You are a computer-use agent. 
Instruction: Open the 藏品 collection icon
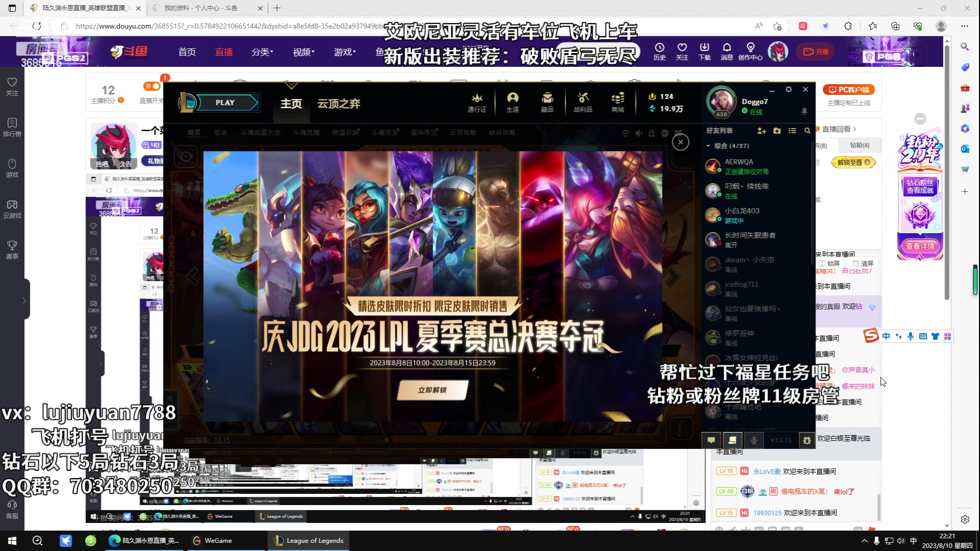coord(547,102)
